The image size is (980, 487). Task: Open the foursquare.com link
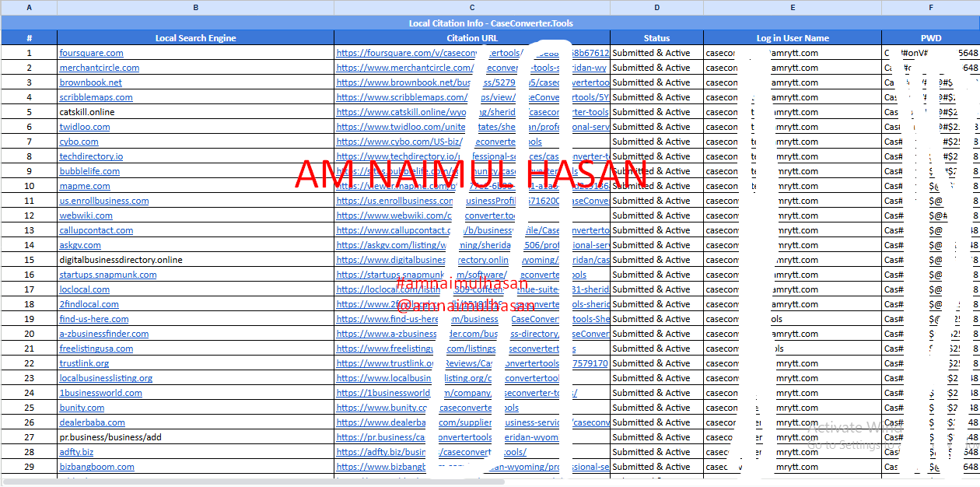pyautogui.click(x=91, y=53)
